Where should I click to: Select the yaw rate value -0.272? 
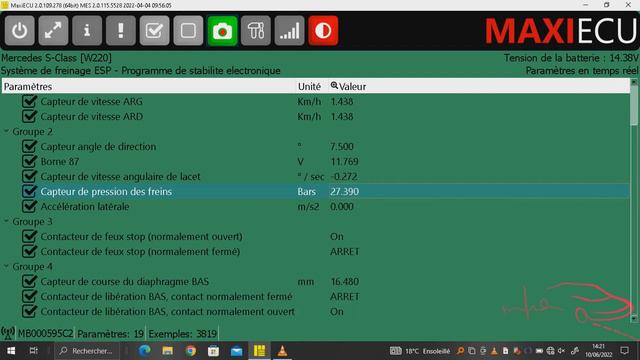[x=344, y=177]
